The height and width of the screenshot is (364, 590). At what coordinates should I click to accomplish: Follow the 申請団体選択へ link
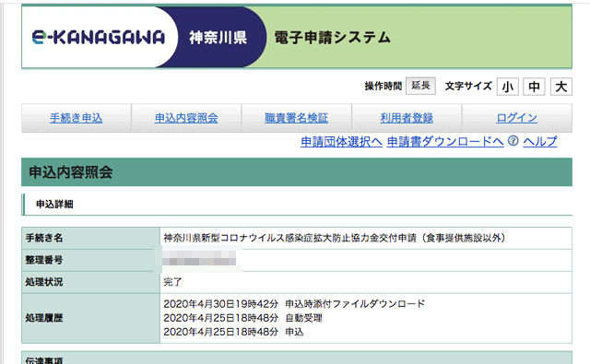pyautogui.click(x=341, y=142)
